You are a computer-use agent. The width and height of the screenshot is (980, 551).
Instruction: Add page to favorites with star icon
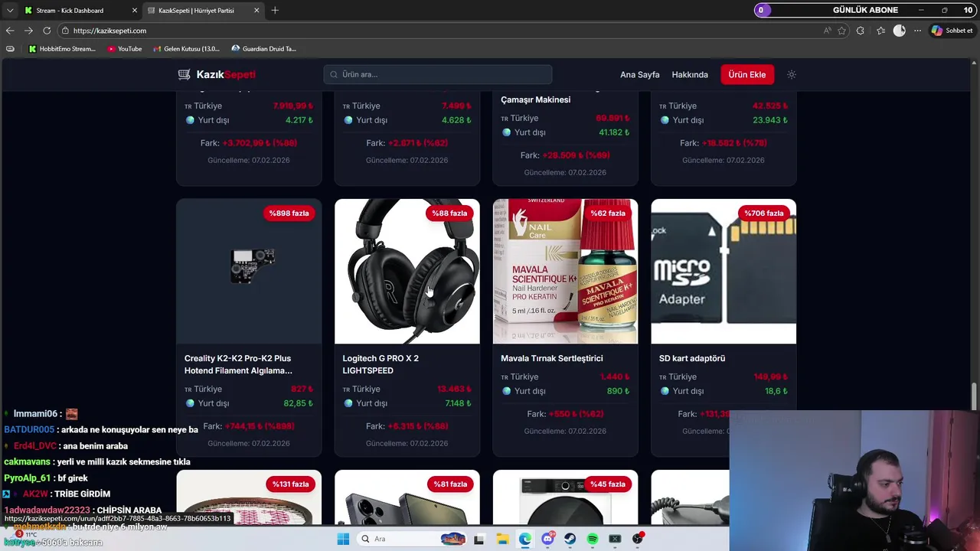(x=842, y=31)
